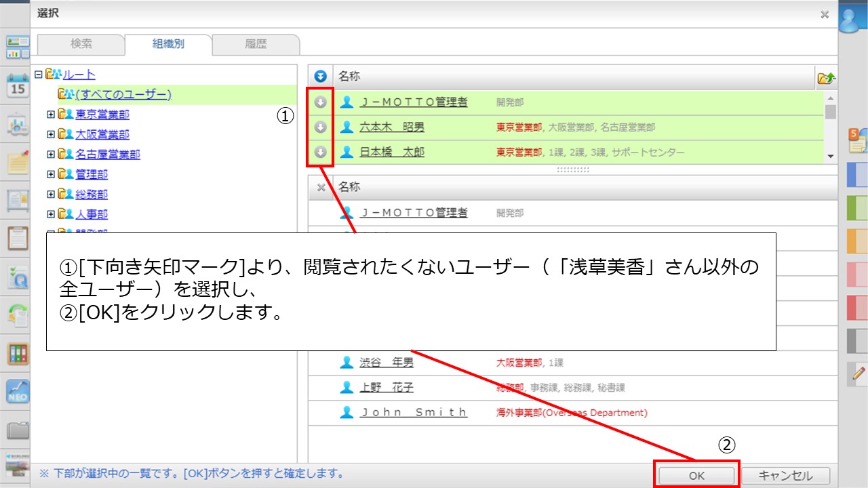The width and height of the screenshot is (868, 488).
Task: Open the presentation chart icon in the sidebar
Action: tap(18, 125)
